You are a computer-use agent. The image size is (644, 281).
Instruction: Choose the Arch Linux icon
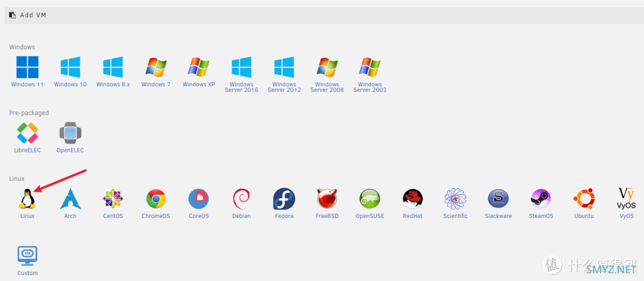(70, 199)
